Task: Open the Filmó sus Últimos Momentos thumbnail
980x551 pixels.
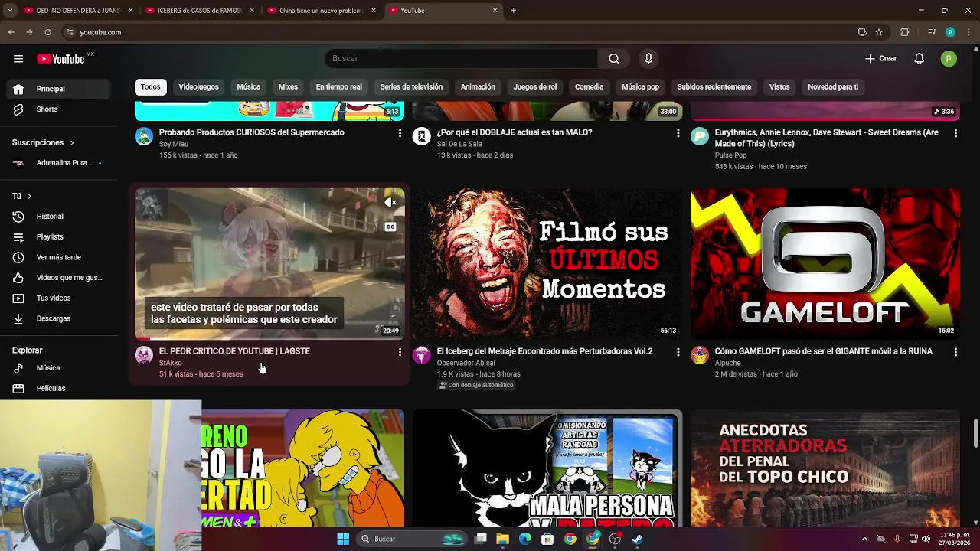Action: (547, 263)
